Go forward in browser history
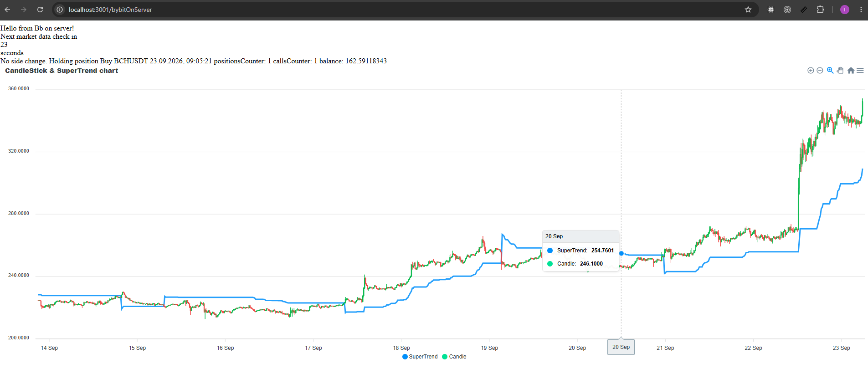Viewport: 868px width, 379px height. click(24, 10)
